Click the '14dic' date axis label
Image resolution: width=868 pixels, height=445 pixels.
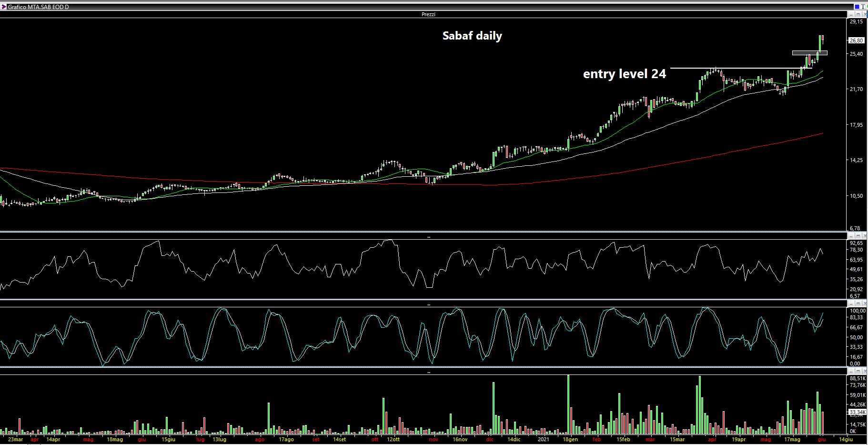514,439
